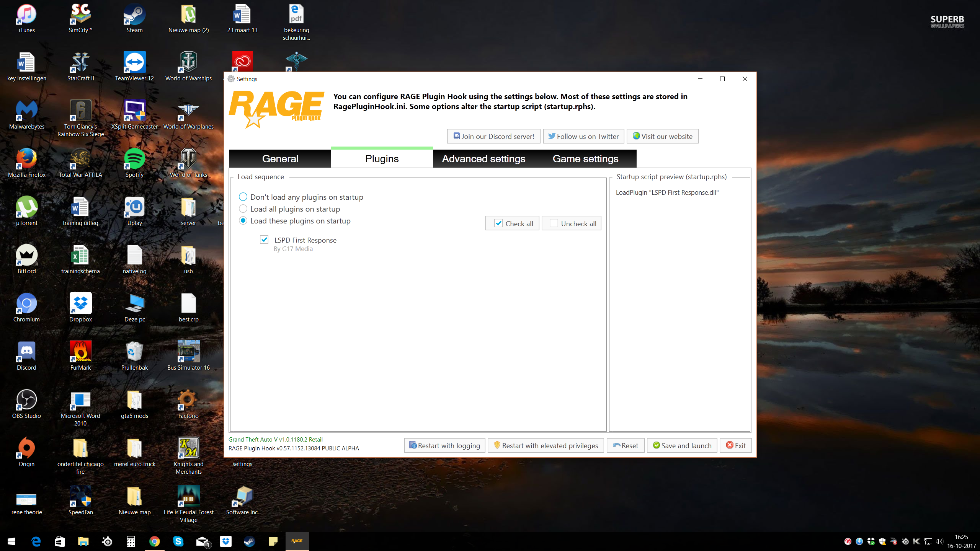Open Steam from the taskbar

(249, 541)
